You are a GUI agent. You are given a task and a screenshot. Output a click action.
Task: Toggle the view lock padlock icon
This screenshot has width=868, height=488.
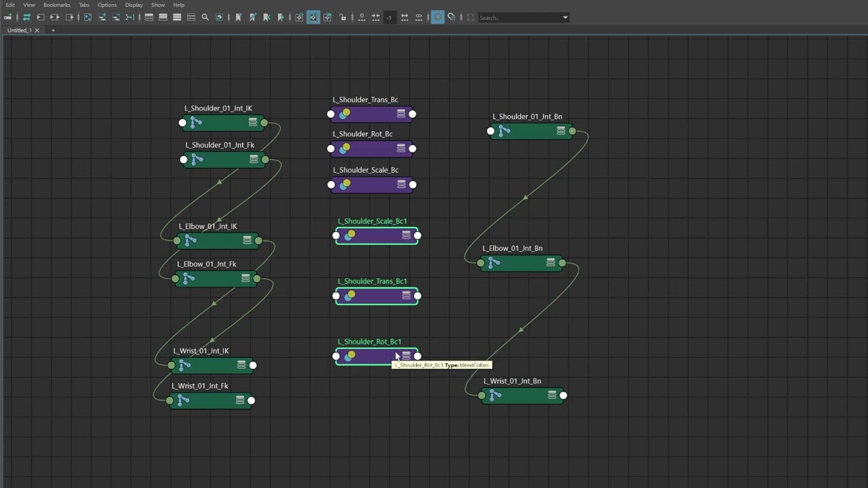coord(342,17)
